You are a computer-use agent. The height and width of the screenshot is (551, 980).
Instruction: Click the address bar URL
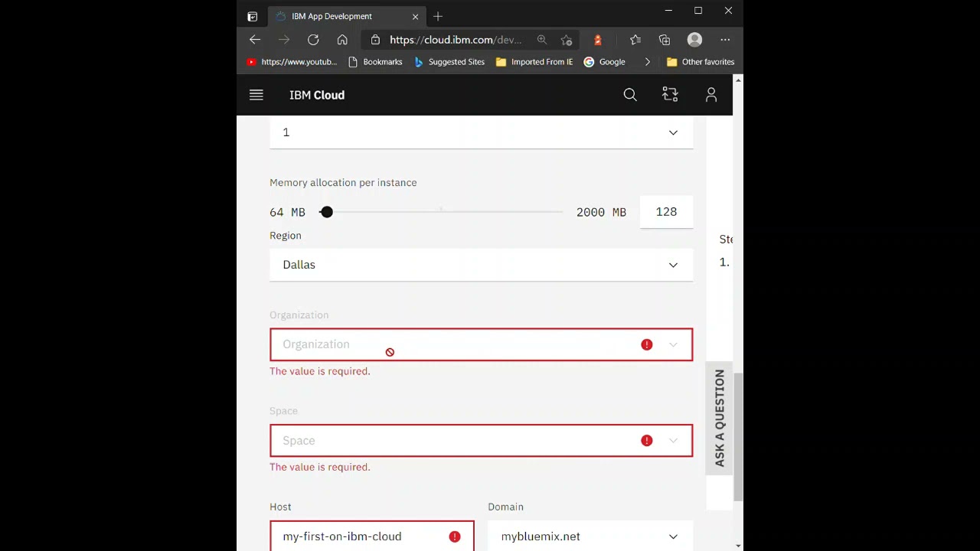click(x=456, y=40)
